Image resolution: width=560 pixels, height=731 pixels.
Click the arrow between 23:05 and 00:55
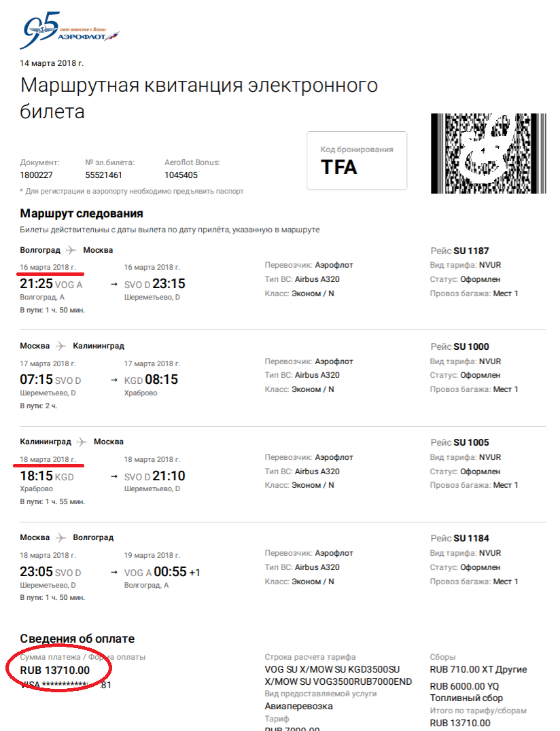tap(113, 572)
